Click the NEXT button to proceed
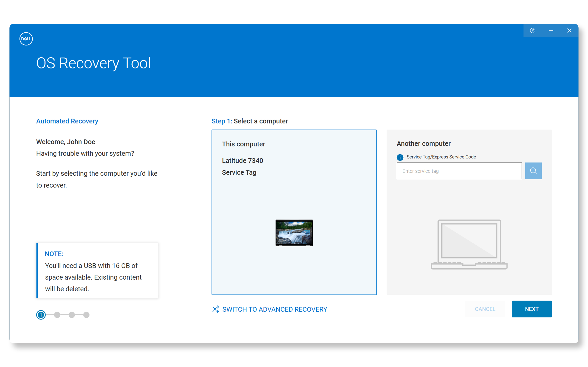 click(531, 309)
